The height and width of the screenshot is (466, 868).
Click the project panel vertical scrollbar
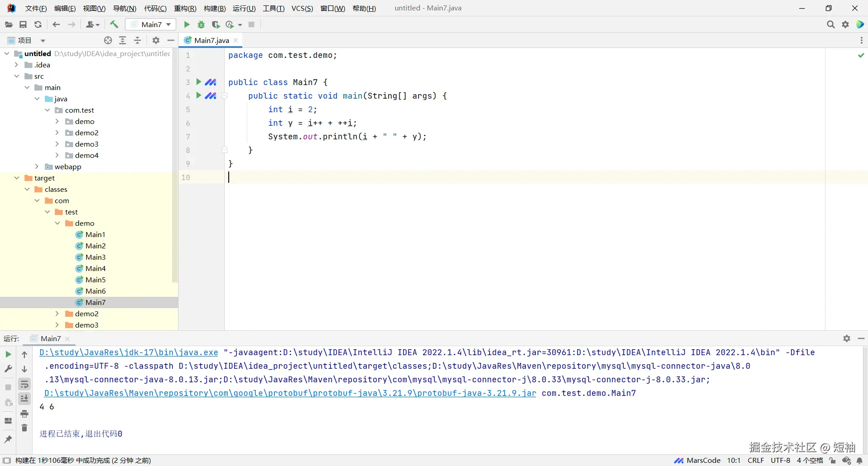pos(175,166)
